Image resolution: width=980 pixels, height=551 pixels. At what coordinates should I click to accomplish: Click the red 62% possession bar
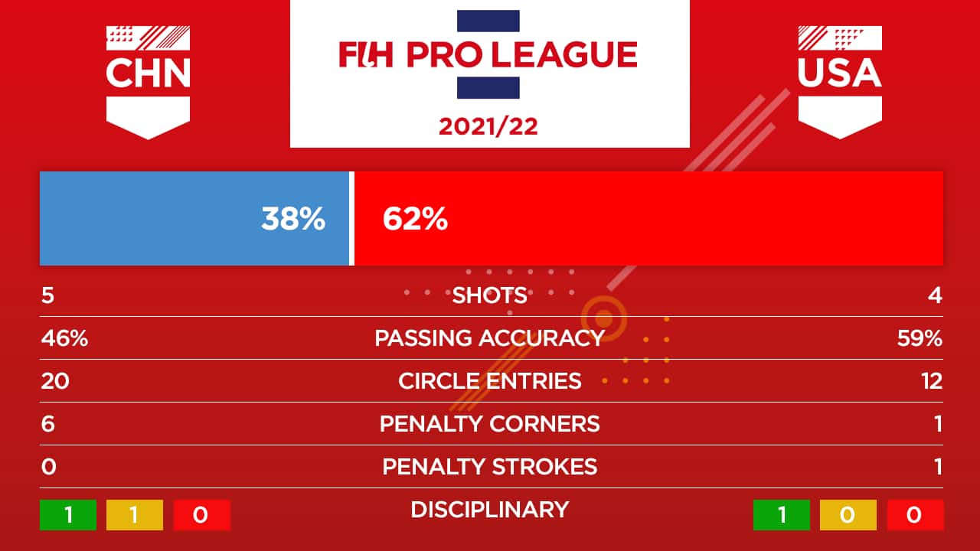[648, 219]
